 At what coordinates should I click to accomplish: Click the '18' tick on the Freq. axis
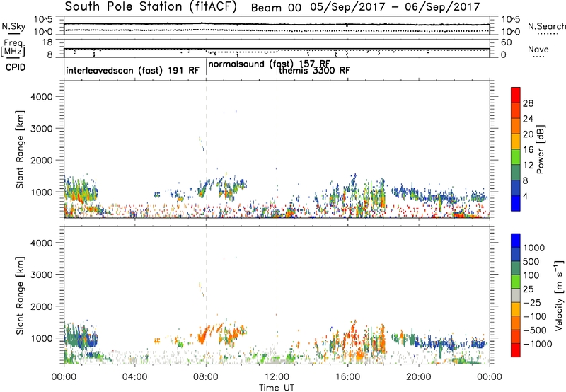click(47, 42)
